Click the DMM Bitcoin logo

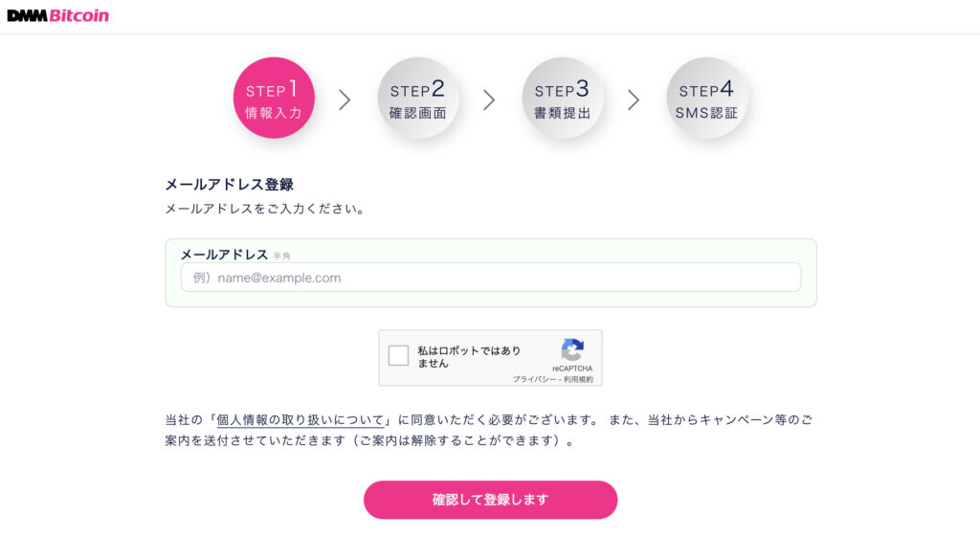coord(57,15)
